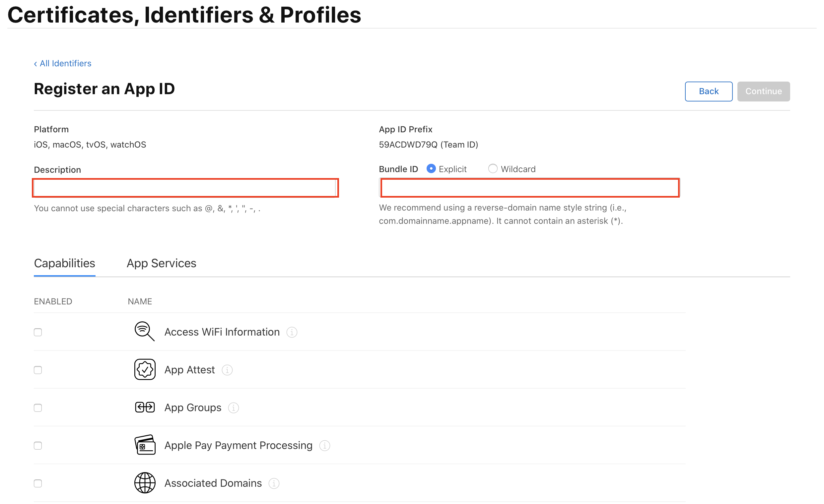Enable the Access WiFi Information checkbox
824x504 pixels.
(38, 332)
